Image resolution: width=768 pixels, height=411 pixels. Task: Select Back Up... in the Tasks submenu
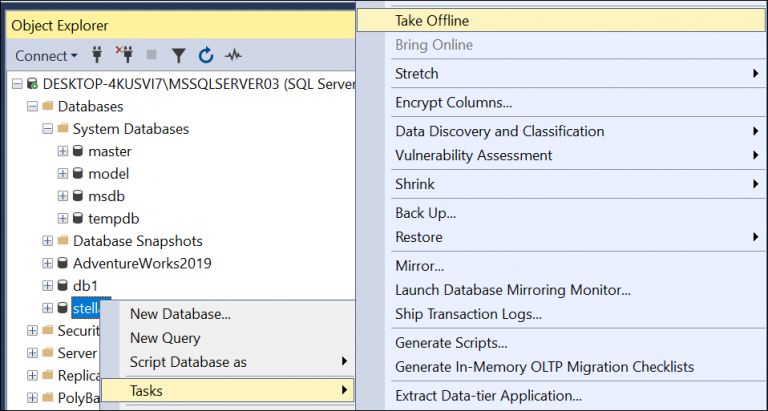point(426,212)
